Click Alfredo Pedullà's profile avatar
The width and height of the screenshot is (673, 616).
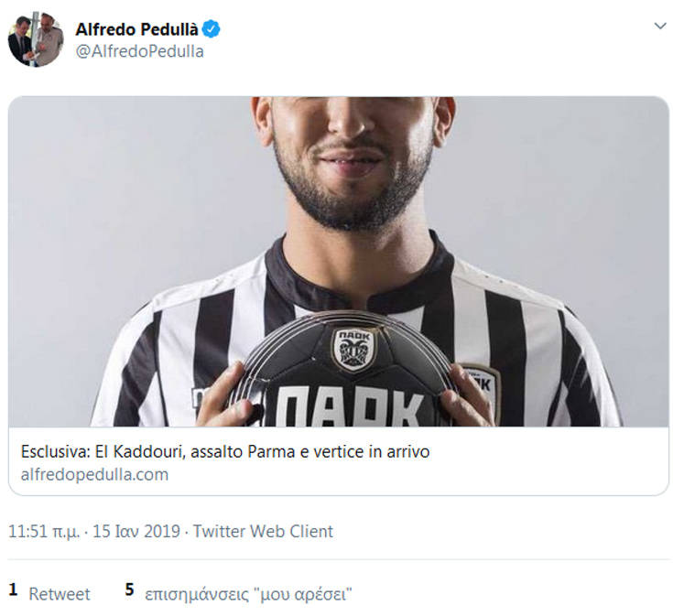pos(35,39)
